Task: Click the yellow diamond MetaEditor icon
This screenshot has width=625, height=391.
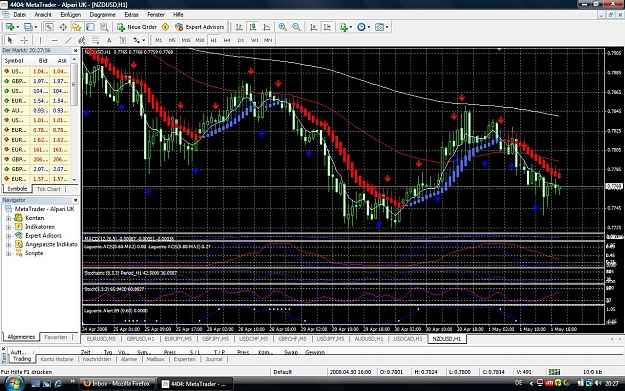Action: click(x=165, y=27)
